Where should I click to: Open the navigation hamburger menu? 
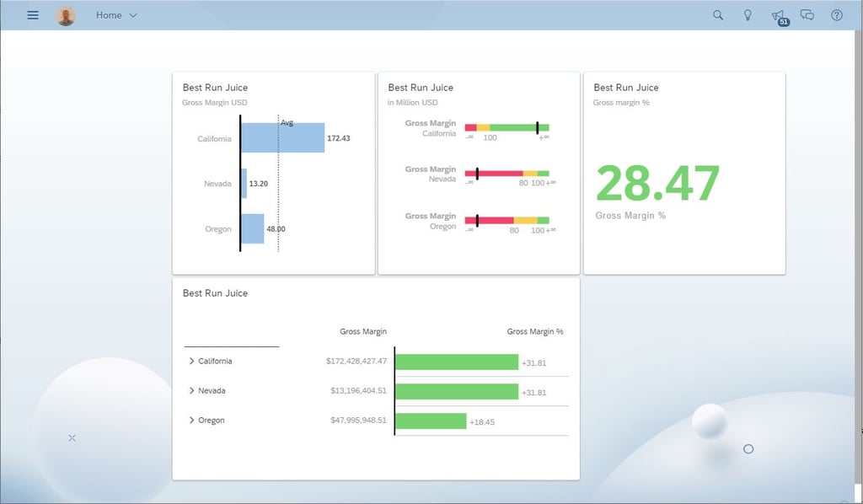(33, 14)
